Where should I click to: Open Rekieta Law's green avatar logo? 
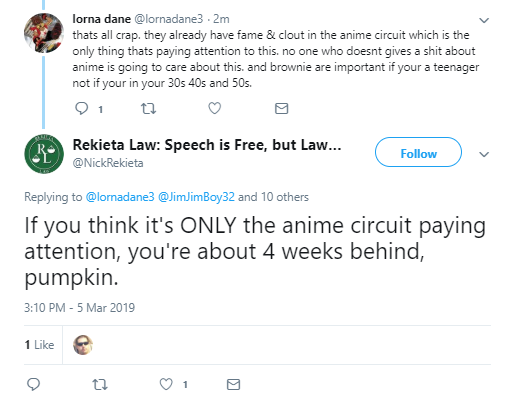44,154
